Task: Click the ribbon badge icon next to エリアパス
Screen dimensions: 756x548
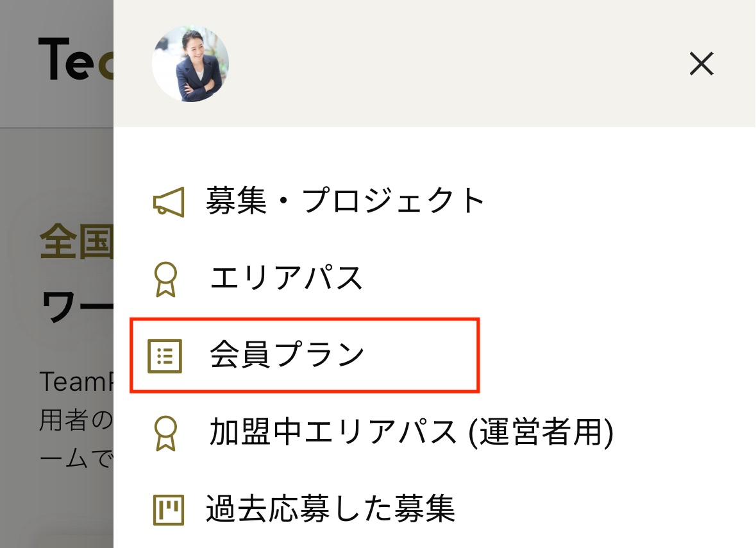Action: (165, 279)
